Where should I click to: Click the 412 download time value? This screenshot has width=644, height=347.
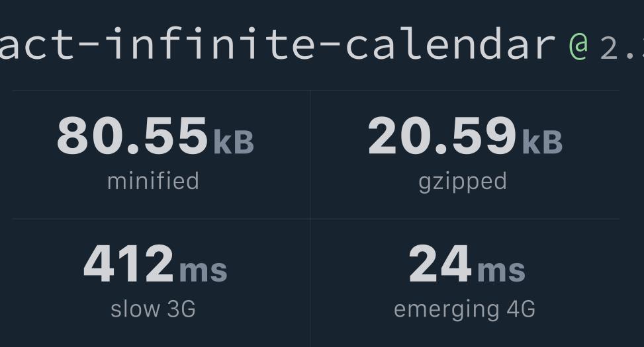[x=128, y=263]
